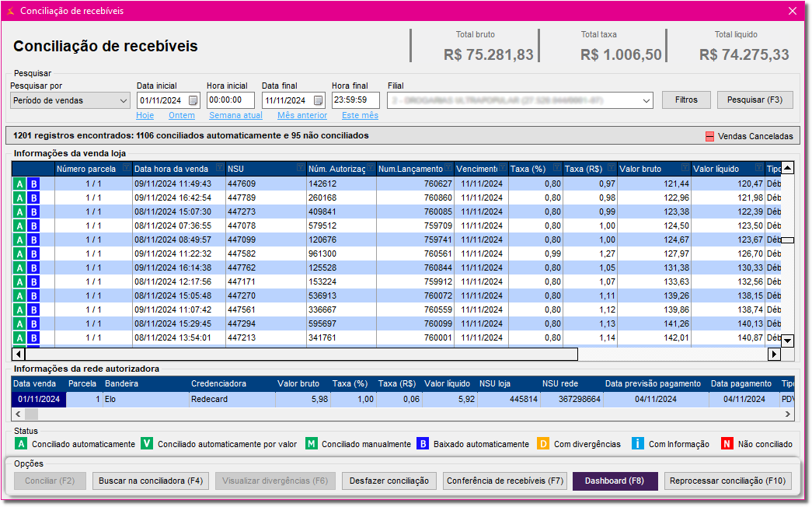Click the blue B icon in NSU 447609 row
The height and width of the screenshot is (507, 812).
33,184
